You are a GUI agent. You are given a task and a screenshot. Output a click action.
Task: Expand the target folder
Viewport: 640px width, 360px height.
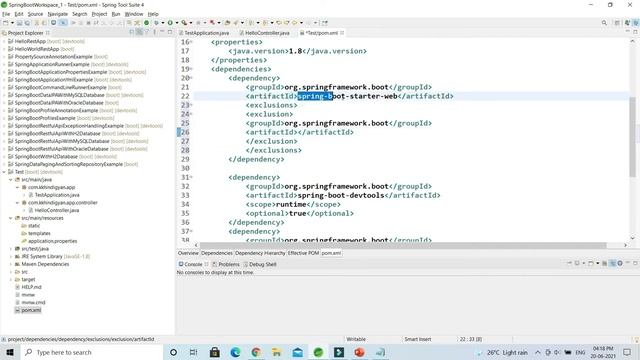tap(11, 280)
